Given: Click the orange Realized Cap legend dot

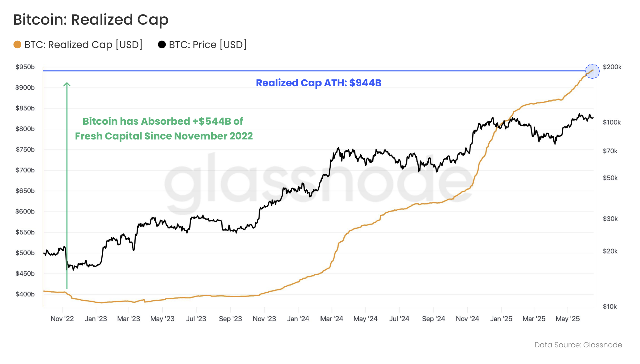Looking at the screenshot, I should coord(17,45).
